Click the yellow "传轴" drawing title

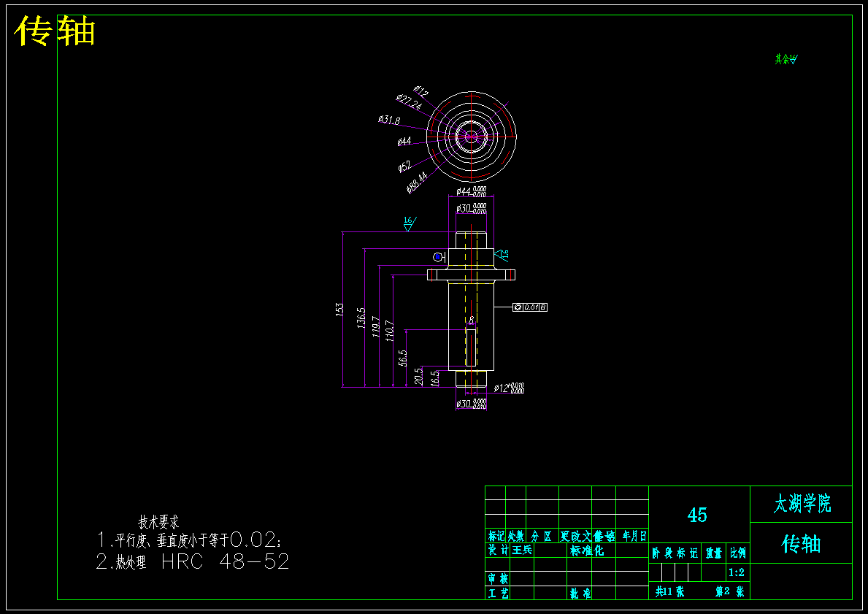tap(55, 31)
